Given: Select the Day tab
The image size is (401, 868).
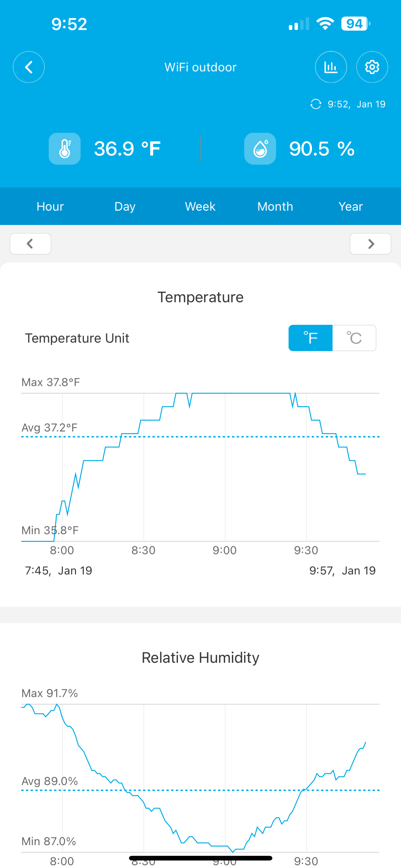Looking at the screenshot, I should pos(125,206).
